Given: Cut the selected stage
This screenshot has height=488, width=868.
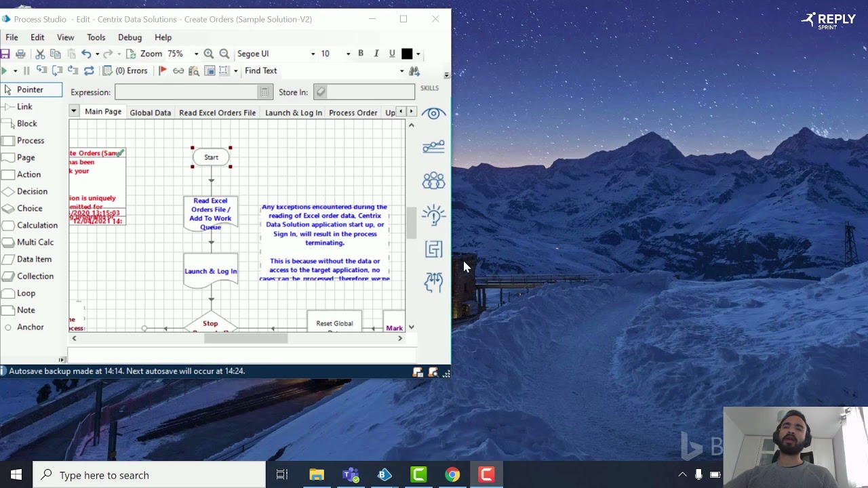Looking at the screenshot, I should [40, 54].
